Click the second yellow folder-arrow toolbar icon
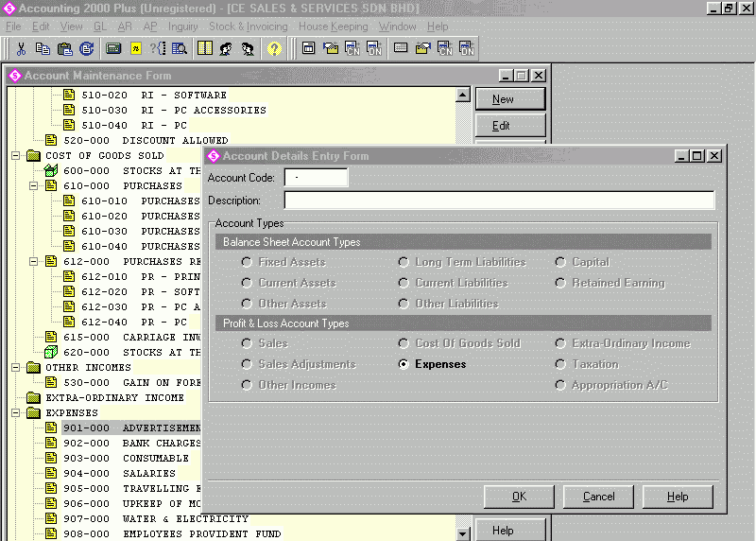This screenshot has height=541, width=756. 422,49
